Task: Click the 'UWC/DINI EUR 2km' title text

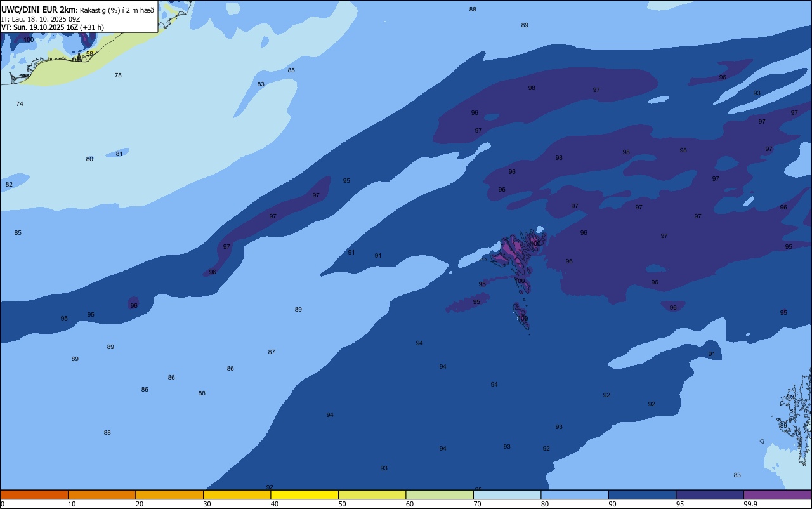Action: 39,10
